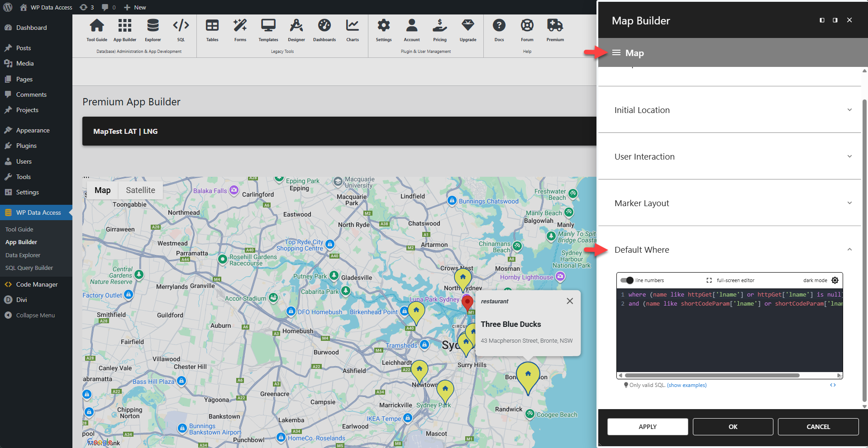Toggle line numbers in the SQL editor
868x448 pixels.
pyautogui.click(x=627, y=280)
